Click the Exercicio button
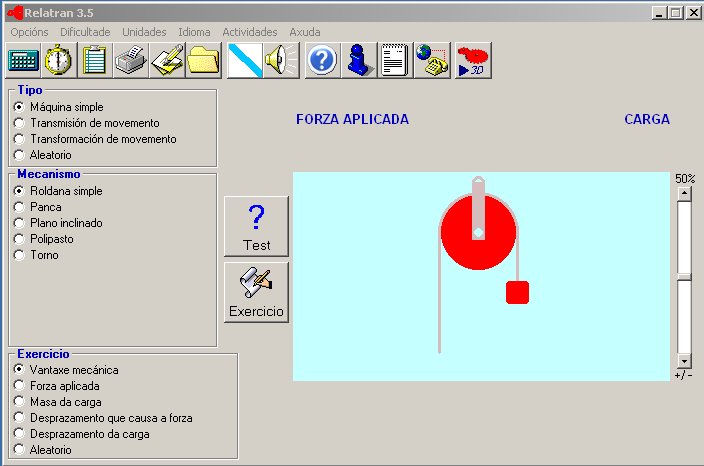Image resolution: width=704 pixels, height=466 pixels. (257, 292)
